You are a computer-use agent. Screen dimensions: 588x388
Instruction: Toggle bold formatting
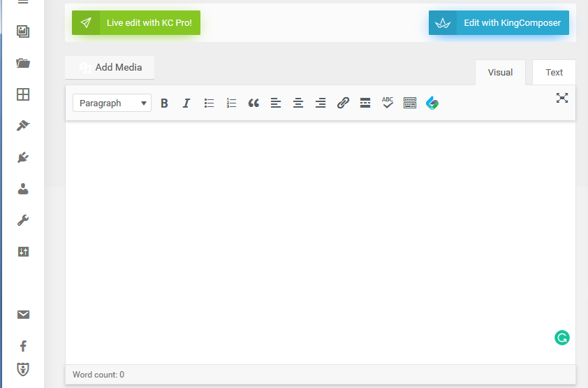tap(164, 103)
